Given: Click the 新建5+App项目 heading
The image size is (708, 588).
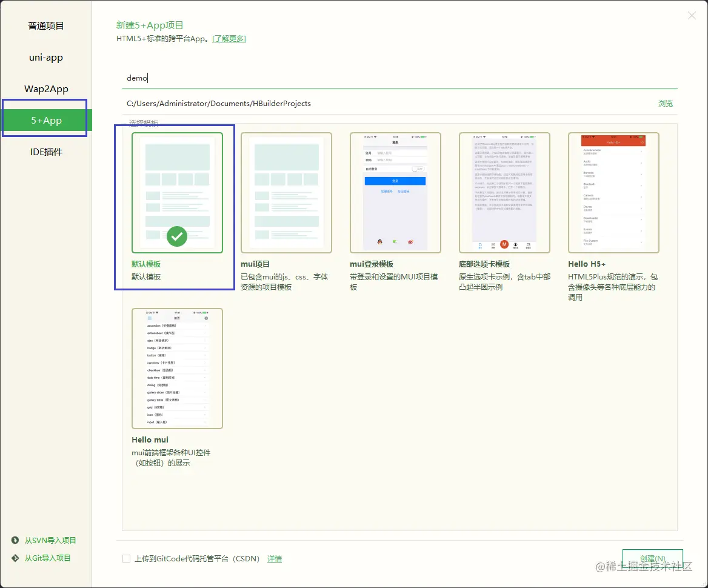Looking at the screenshot, I should click(150, 25).
